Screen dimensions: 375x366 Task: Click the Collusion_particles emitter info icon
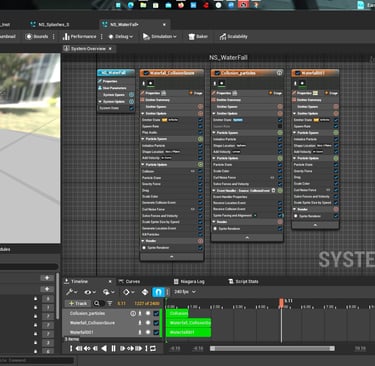[279, 73]
